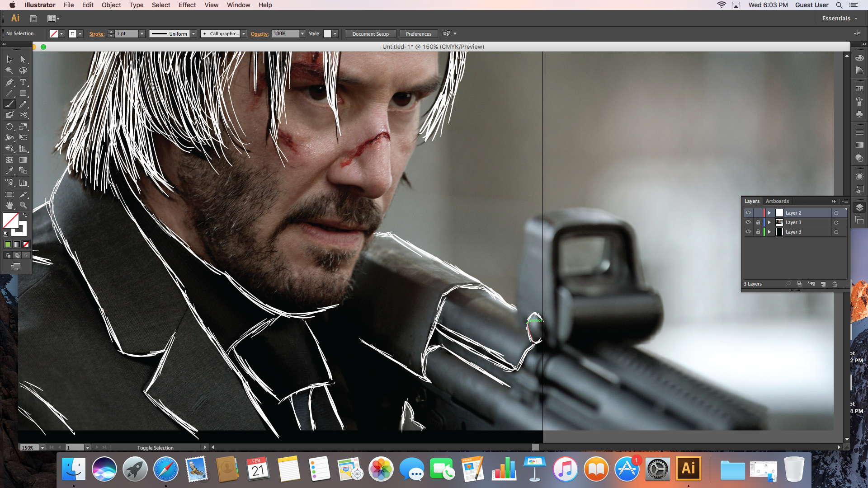Image resolution: width=868 pixels, height=488 pixels.
Task: Open the Uniform stroke profile dropdown
Action: (x=193, y=33)
